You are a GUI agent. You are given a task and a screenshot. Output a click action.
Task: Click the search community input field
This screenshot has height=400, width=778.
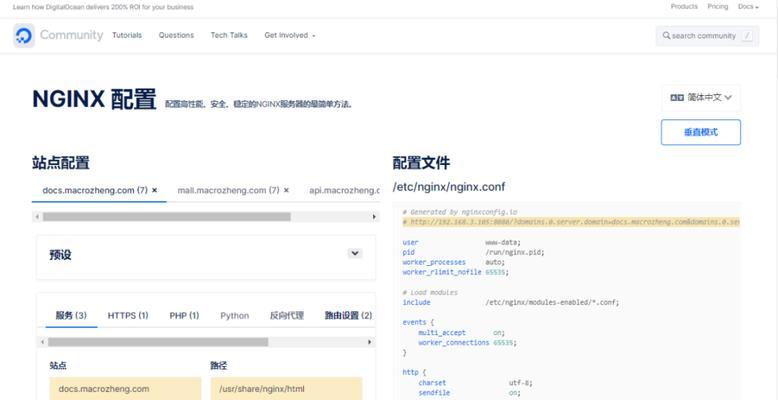click(x=708, y=36)
